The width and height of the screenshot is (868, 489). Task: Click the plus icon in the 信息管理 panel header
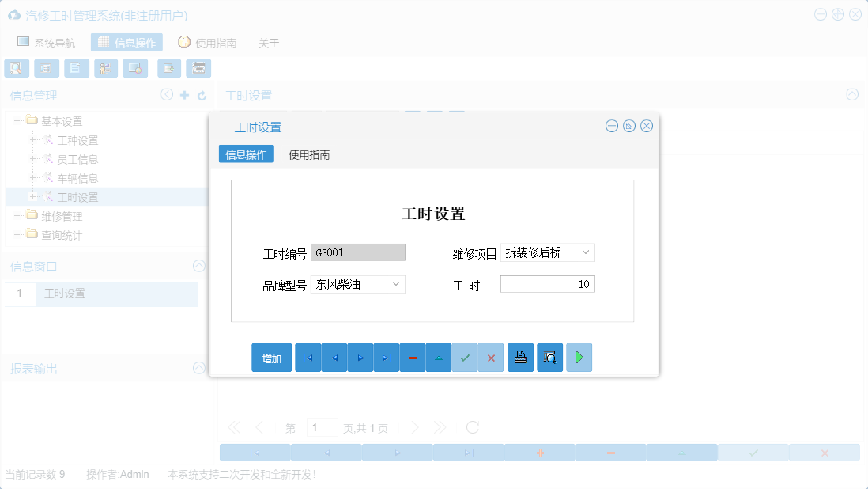click(183, 94)
